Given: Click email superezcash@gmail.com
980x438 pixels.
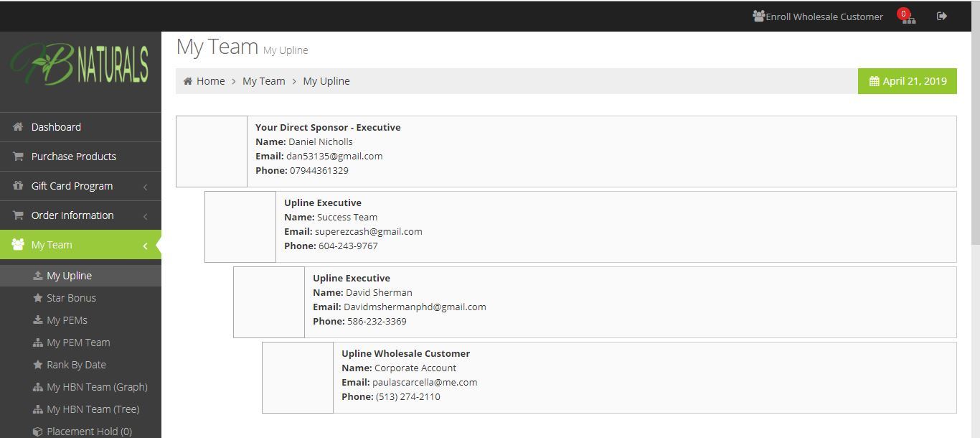Looking at the screenshot, I should pos(369,231).
